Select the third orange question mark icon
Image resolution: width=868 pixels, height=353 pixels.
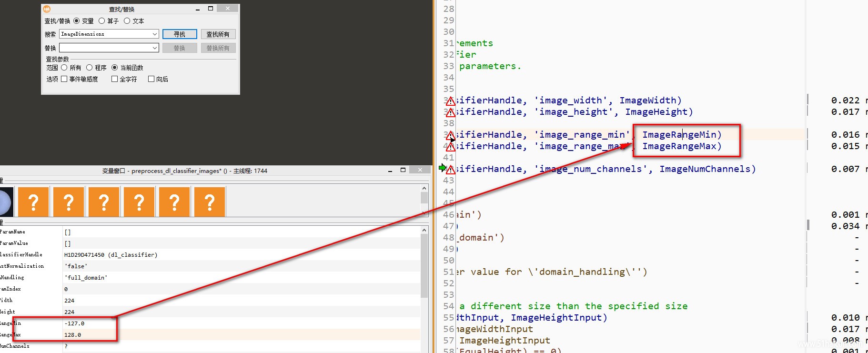point(104,202)
